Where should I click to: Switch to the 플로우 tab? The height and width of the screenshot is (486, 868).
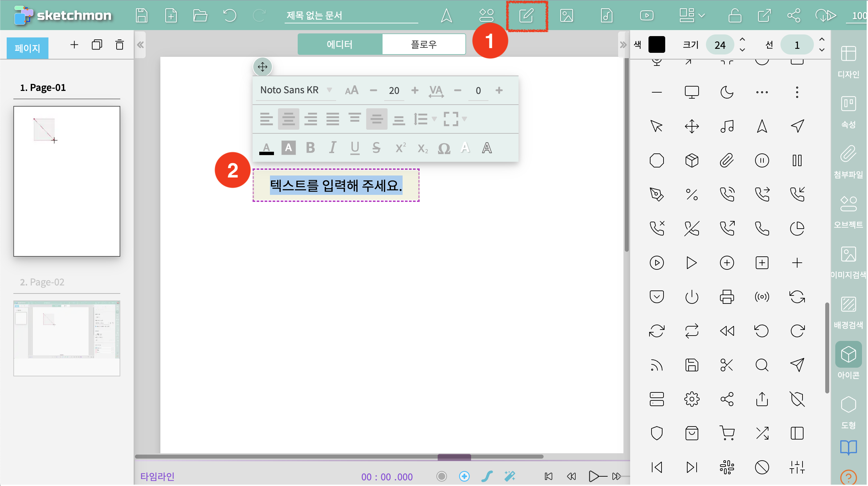coord(424,44)
